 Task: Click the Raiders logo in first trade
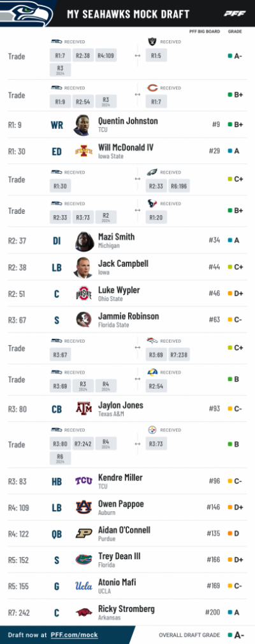click(152, 41)
